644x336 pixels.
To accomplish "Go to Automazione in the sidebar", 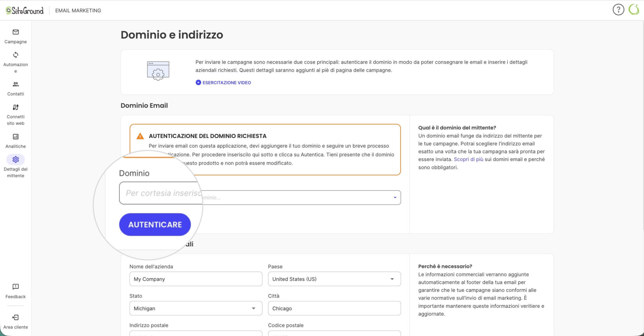I will (x=16, y=63).
